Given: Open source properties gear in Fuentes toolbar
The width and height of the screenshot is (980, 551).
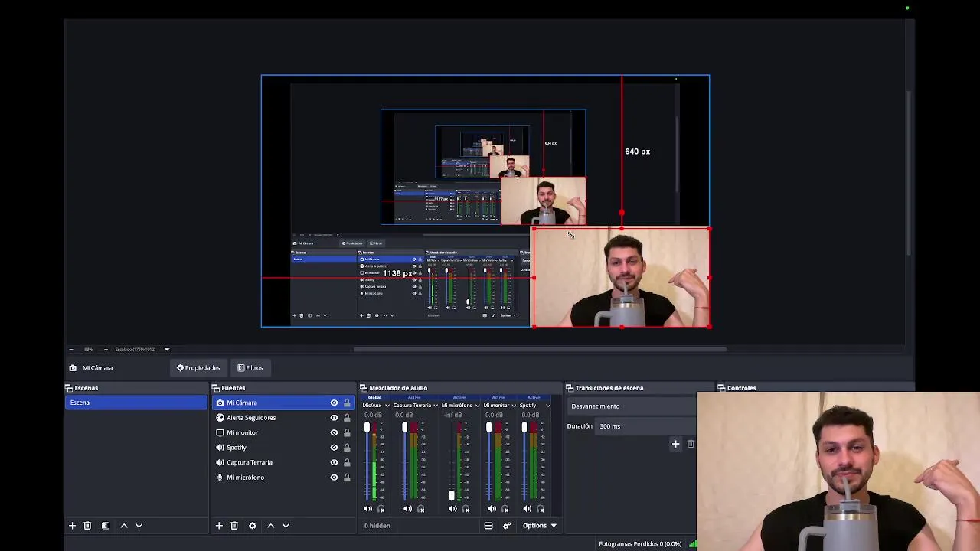Looking at the screenshot, I should [253, 526].
